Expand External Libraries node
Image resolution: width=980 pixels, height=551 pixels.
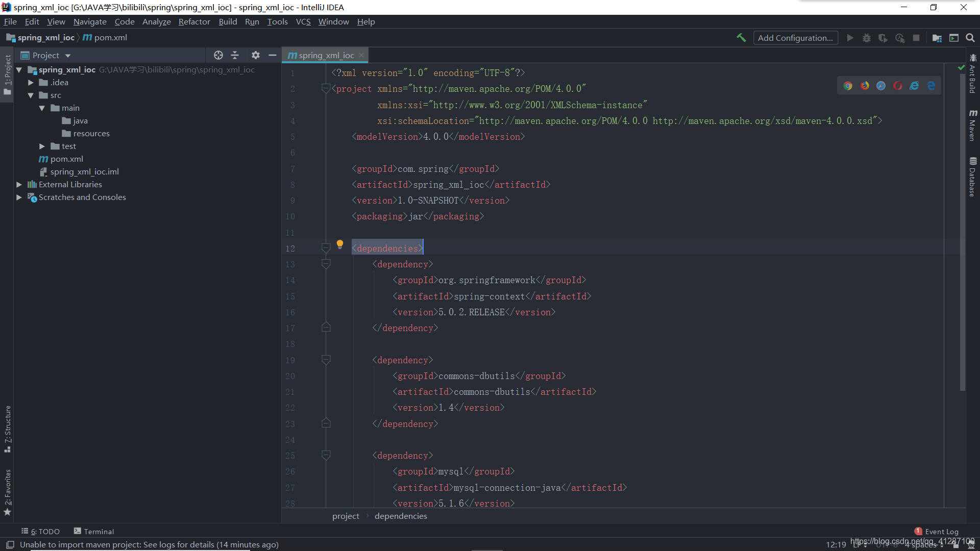19,185
